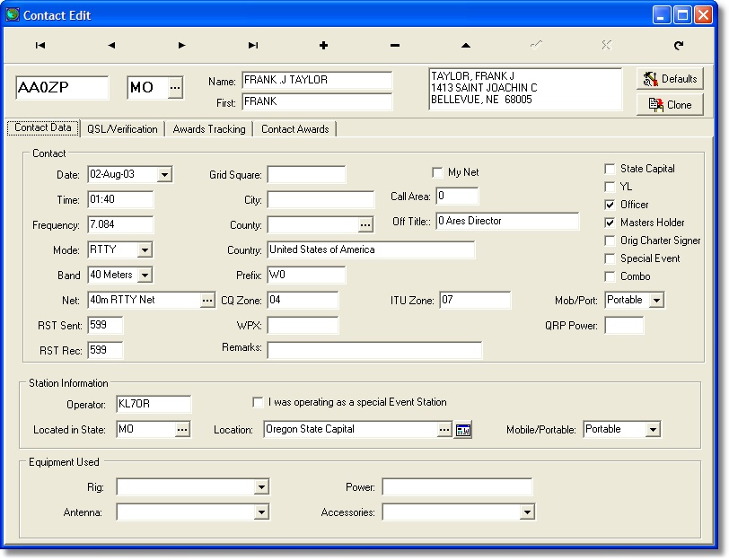Go to previous record arrow

click(111, 45)
